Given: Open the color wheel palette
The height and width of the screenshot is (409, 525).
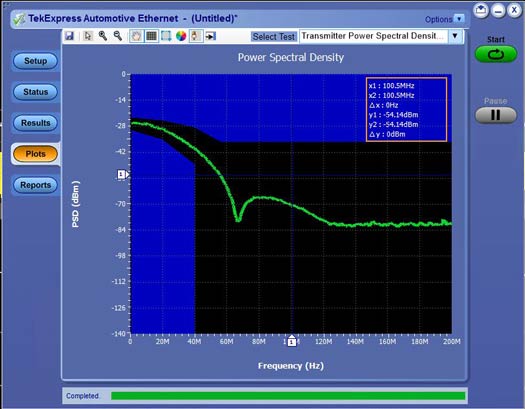Looking at the screenshot, I should 181,36.
